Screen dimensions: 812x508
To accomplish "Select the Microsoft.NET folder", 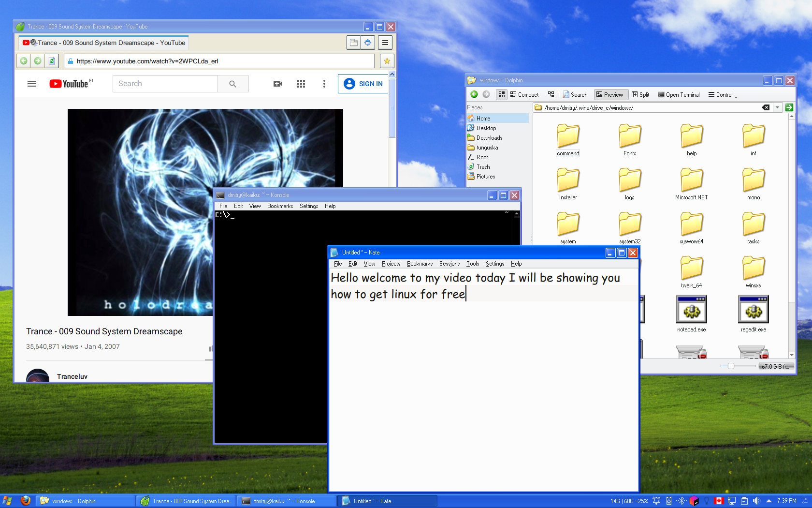I will [x=692, y=184].
